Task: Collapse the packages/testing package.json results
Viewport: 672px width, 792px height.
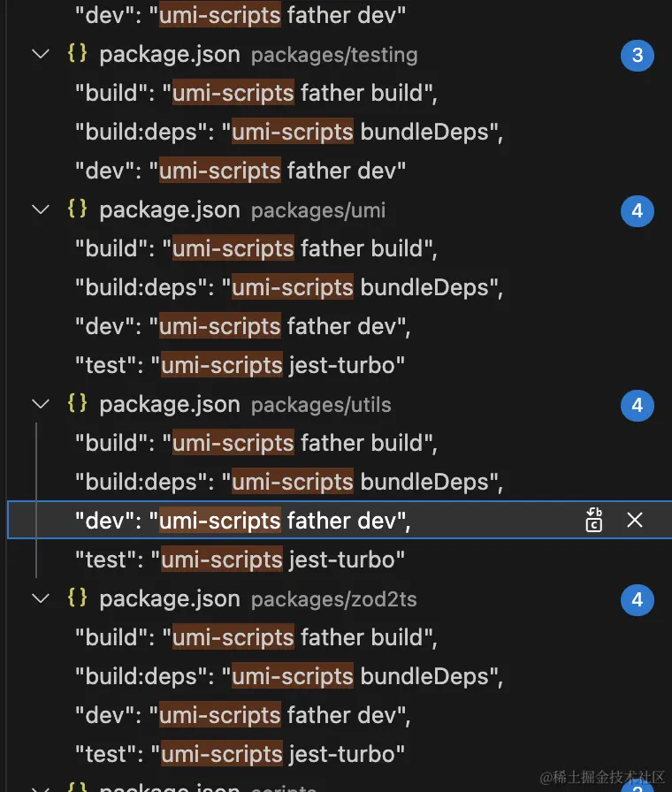Action: point(41,54)
